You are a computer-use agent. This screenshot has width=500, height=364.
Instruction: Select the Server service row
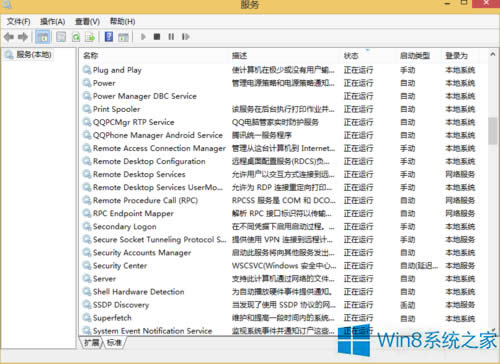pyautogui.click(x=279, y=279)
